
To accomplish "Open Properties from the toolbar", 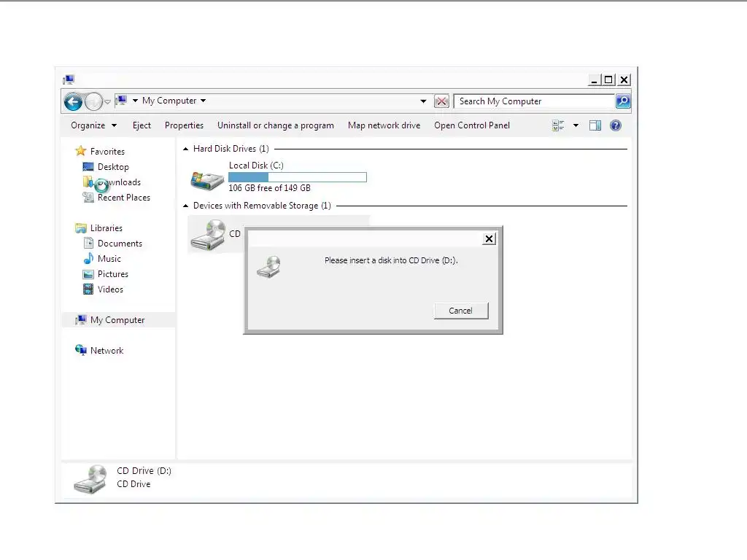I will (184, 125).
